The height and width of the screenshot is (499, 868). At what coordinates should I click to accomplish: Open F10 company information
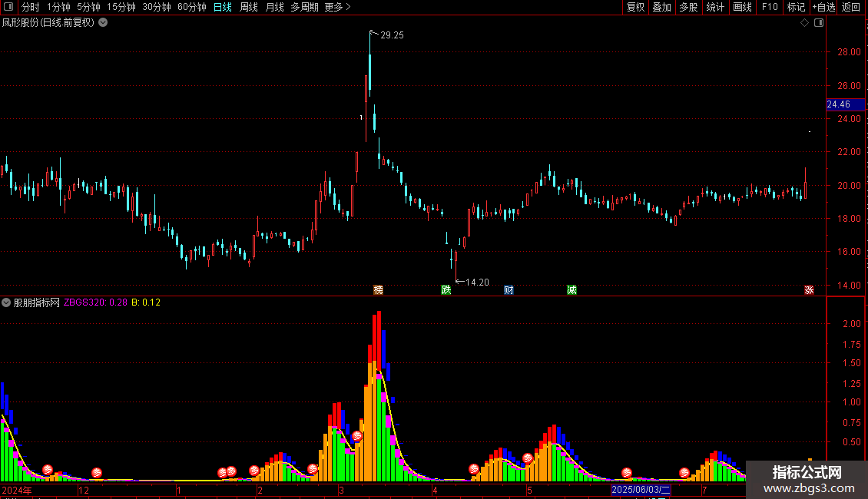coord(770,7)
